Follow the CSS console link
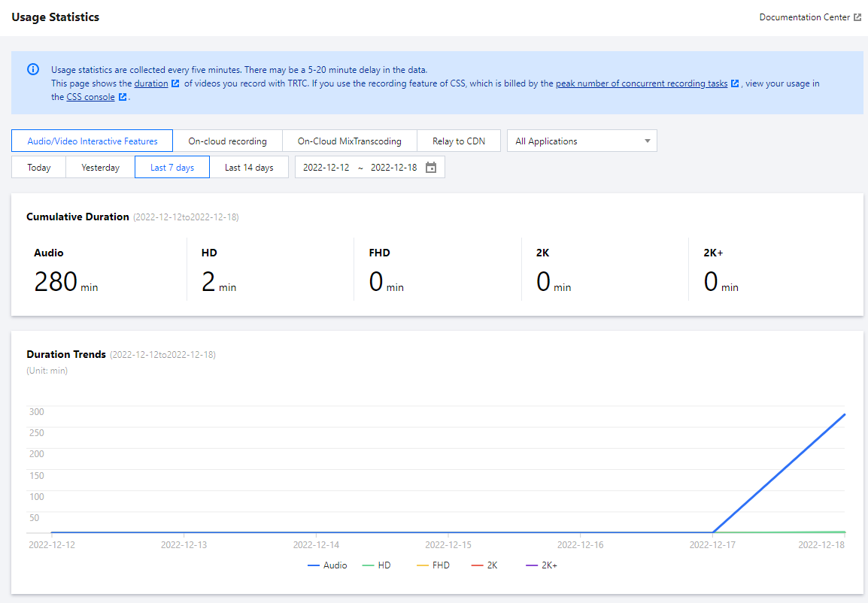 90,97
